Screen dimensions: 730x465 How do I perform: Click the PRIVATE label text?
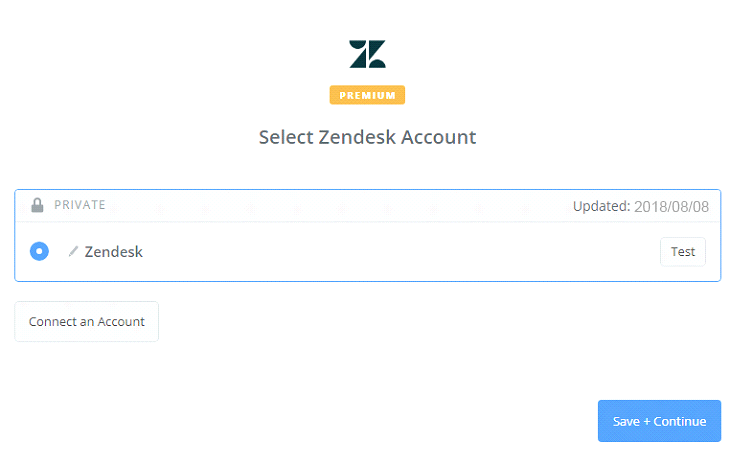[80, 205]
